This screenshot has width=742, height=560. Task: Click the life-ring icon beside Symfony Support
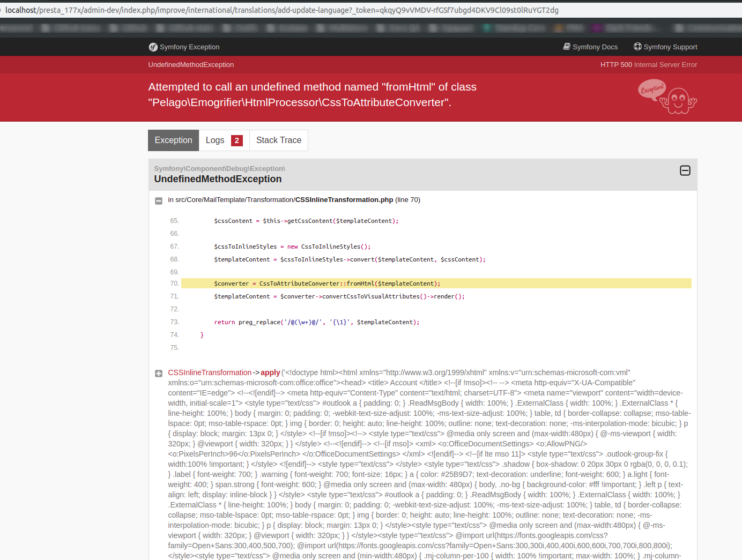pyautogui.click(x=637, y=47)
